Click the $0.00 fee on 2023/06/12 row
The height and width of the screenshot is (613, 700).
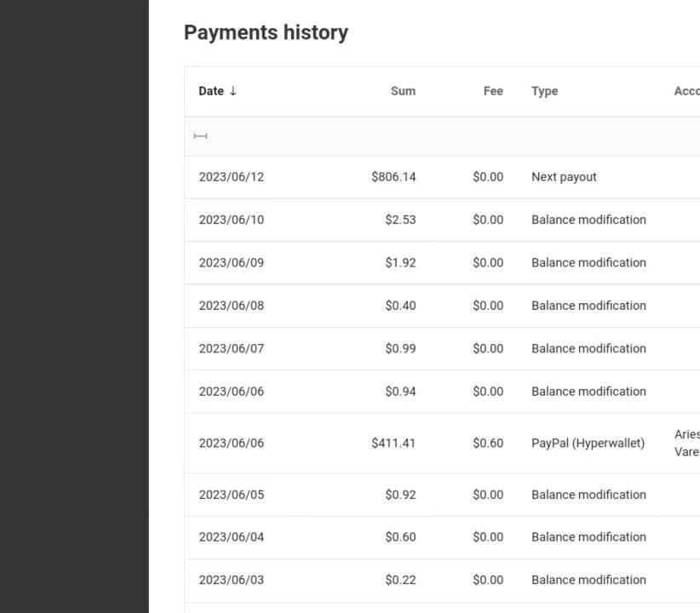[x=488, y=177]
